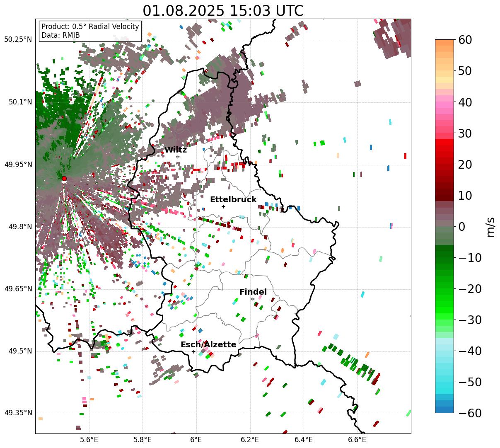Click the 6.4°E longitude tick label
500x448 pixels.
tap(303, 440)
